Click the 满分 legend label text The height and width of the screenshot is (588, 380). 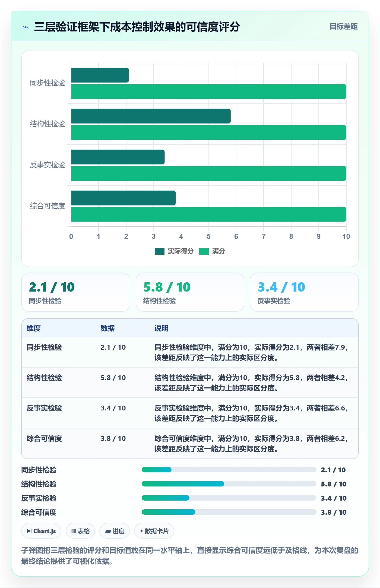[x=219, y=251]
